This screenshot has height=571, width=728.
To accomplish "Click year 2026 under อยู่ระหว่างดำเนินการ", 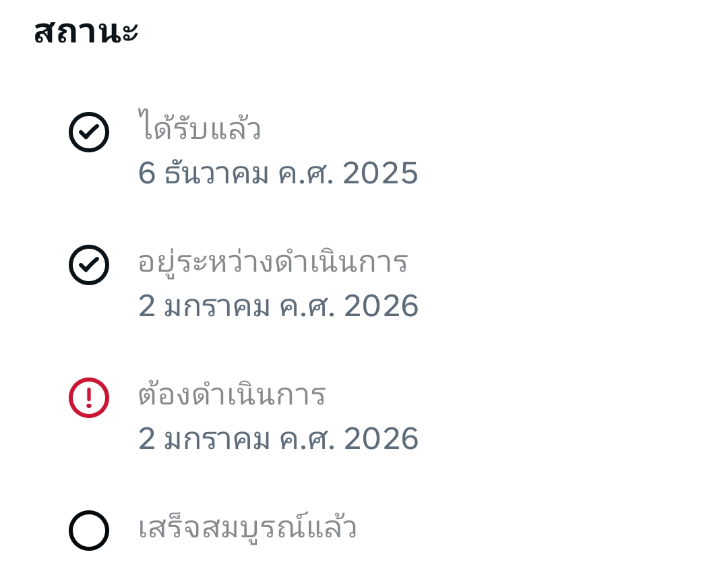I will pos(381,306).
